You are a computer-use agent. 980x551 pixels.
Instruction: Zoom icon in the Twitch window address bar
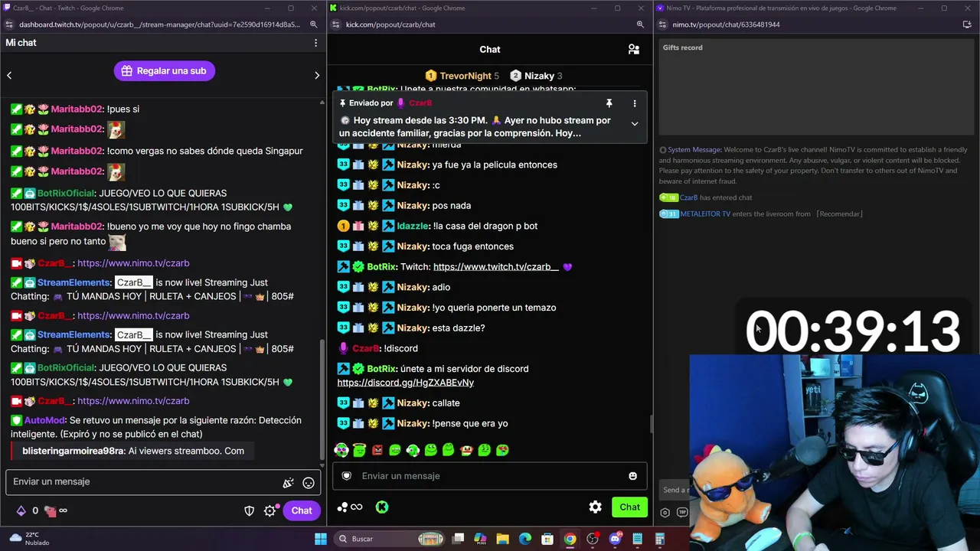(313, 24)
